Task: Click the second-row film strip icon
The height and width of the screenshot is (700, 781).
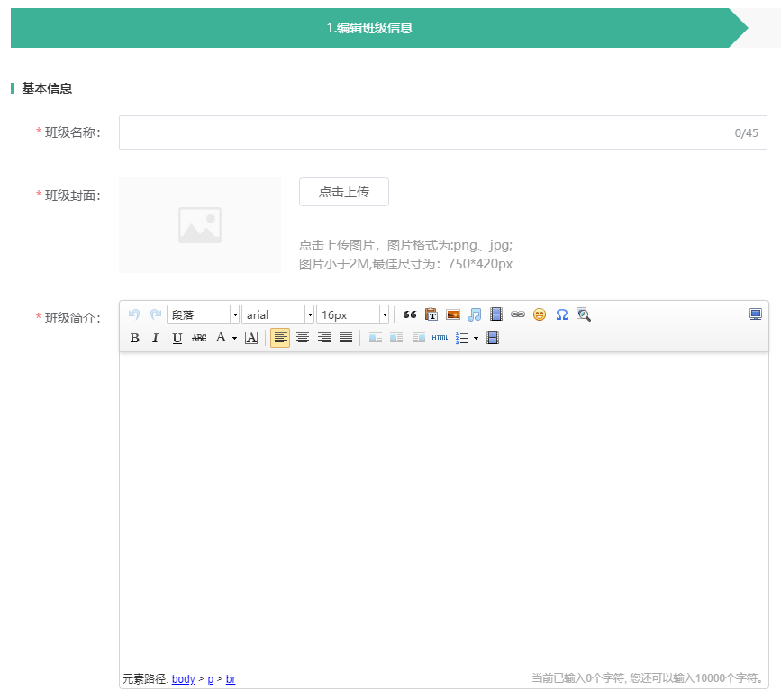Action: pos(493,337)
